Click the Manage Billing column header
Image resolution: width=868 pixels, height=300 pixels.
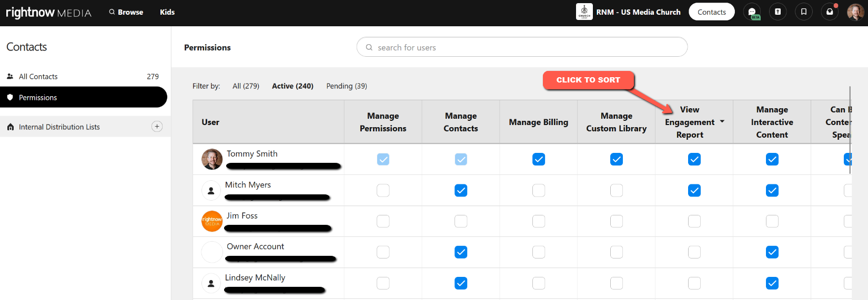click(x=539, y=122)
